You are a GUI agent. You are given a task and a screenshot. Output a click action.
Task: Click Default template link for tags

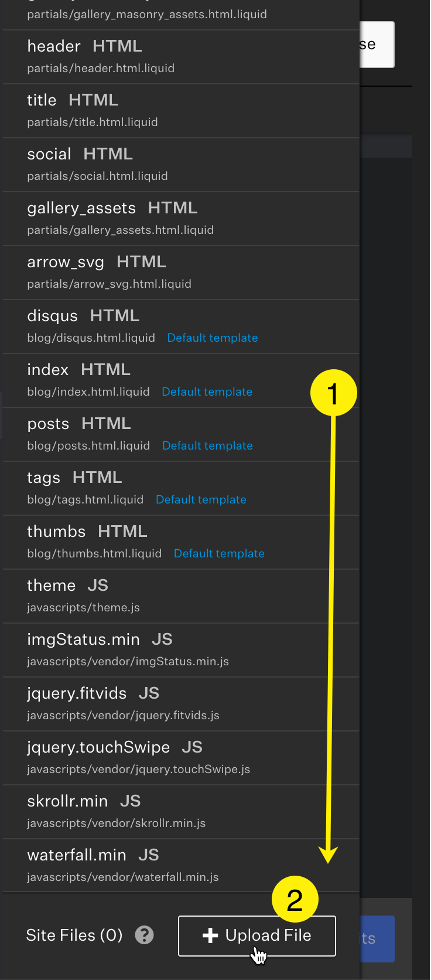point(201,499)
